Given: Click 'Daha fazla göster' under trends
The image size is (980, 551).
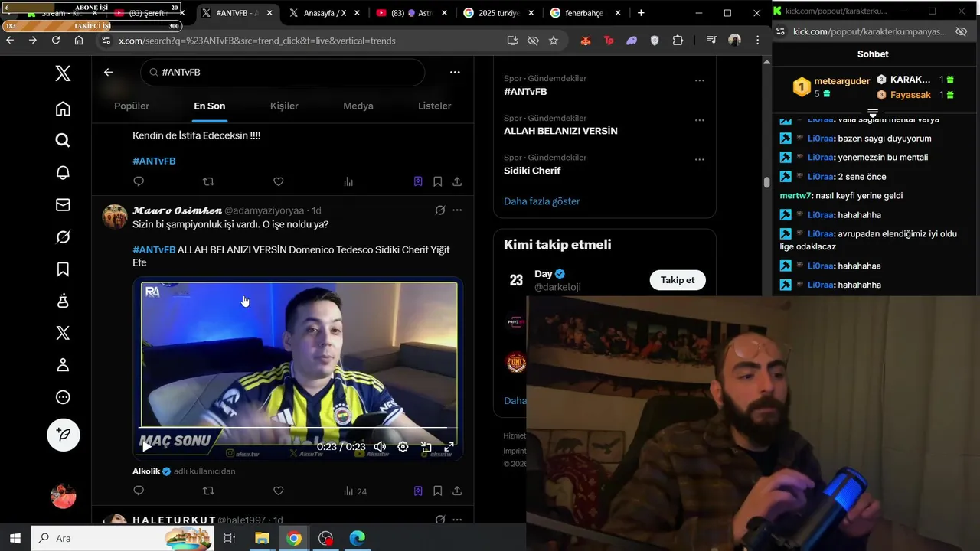Looking at the screenshot, I should pyautogui.click(x=541, y=201).
